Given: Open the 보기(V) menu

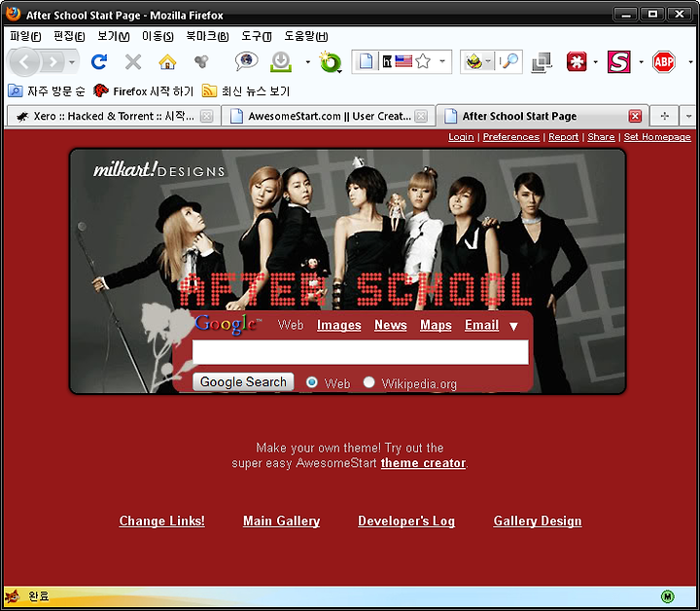Looking at the screenshot, I should pos(114,36).
